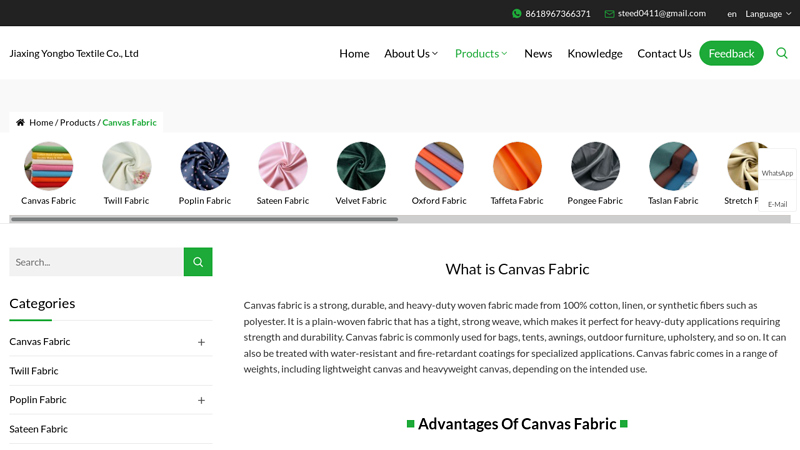Open Oxford Fabric category thumbnail
The image size is (800, 450).
click(439, 166)
